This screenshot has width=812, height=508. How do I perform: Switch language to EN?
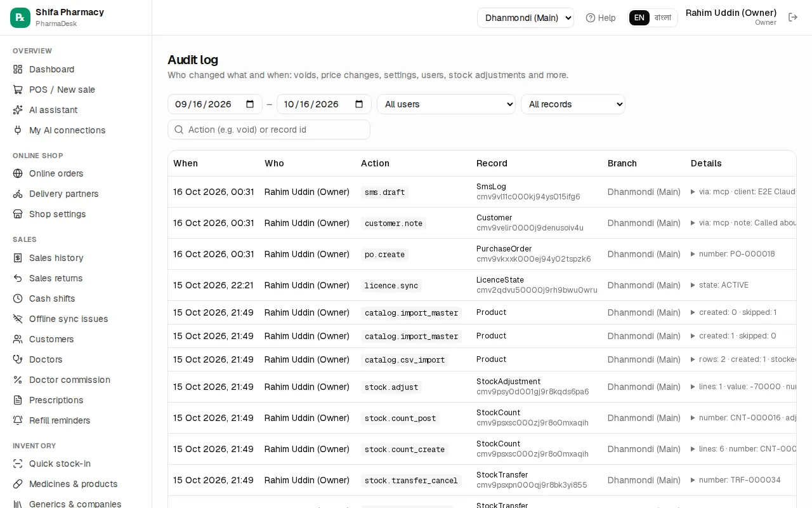(x=639, y=18)
